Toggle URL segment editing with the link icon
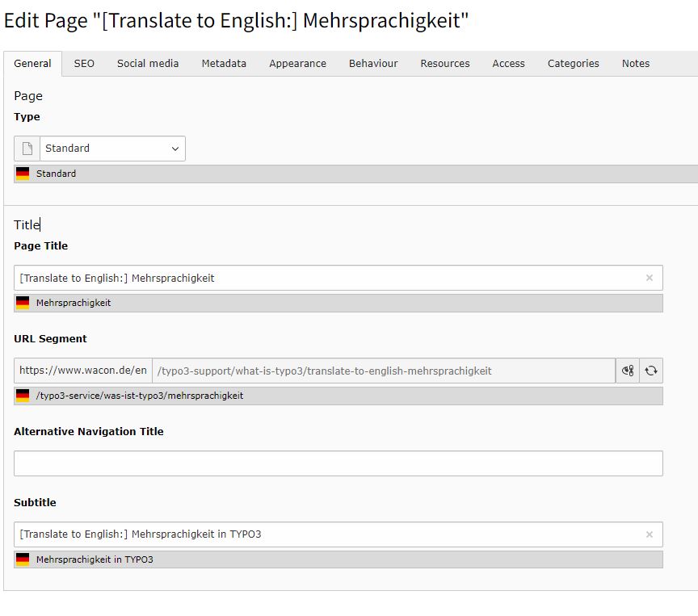Screen dimensions: 698x616 628,371
